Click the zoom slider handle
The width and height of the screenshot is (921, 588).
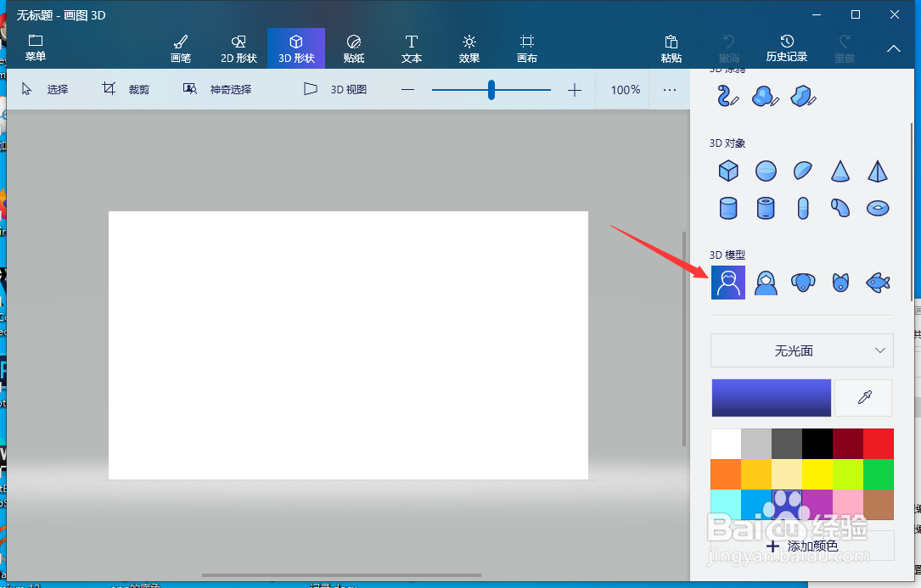tap(491, 90)
